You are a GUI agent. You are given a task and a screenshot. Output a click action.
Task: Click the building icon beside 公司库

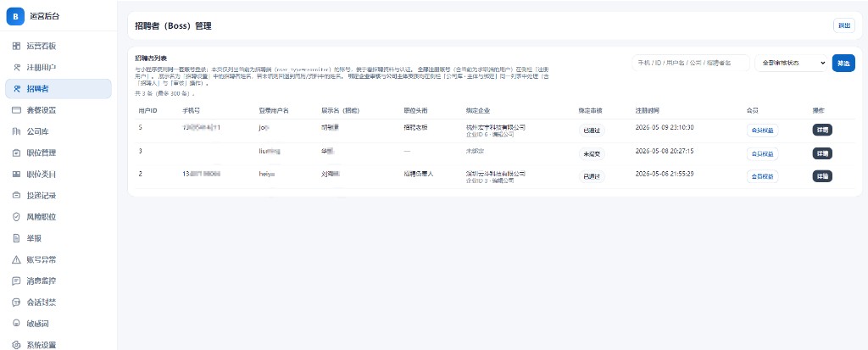(17, 132)
